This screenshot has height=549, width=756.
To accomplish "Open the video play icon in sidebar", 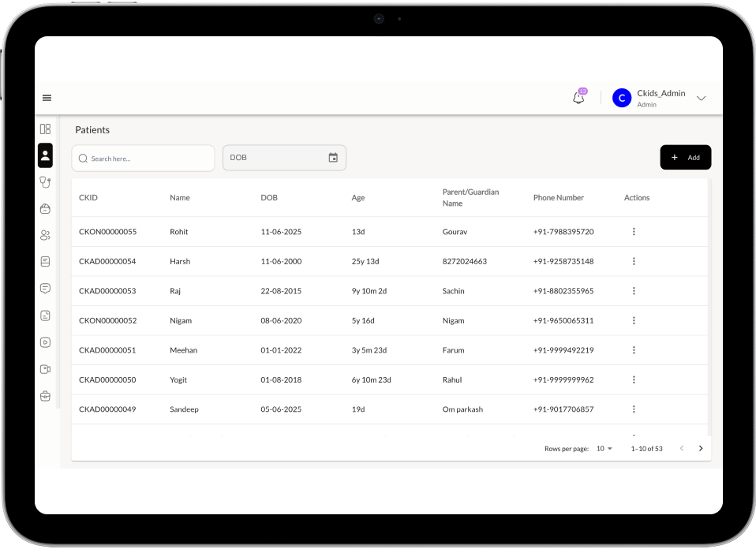I will click(45, 342).
